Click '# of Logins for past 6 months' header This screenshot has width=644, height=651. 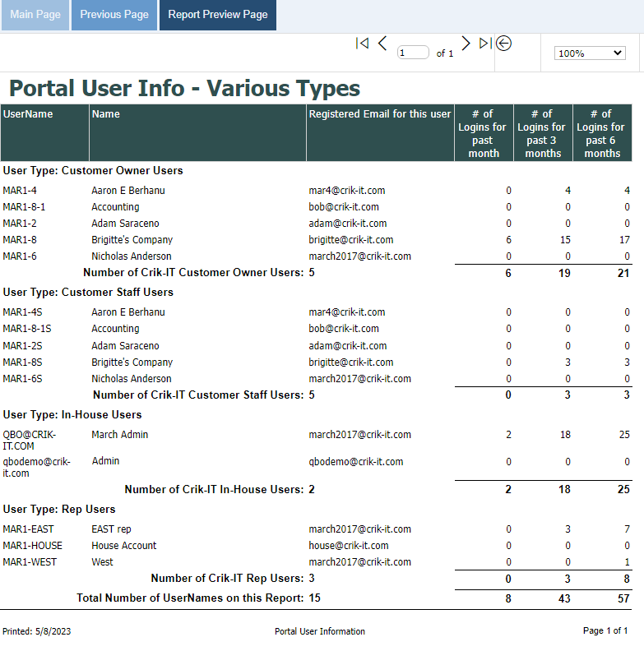point(602,133)
